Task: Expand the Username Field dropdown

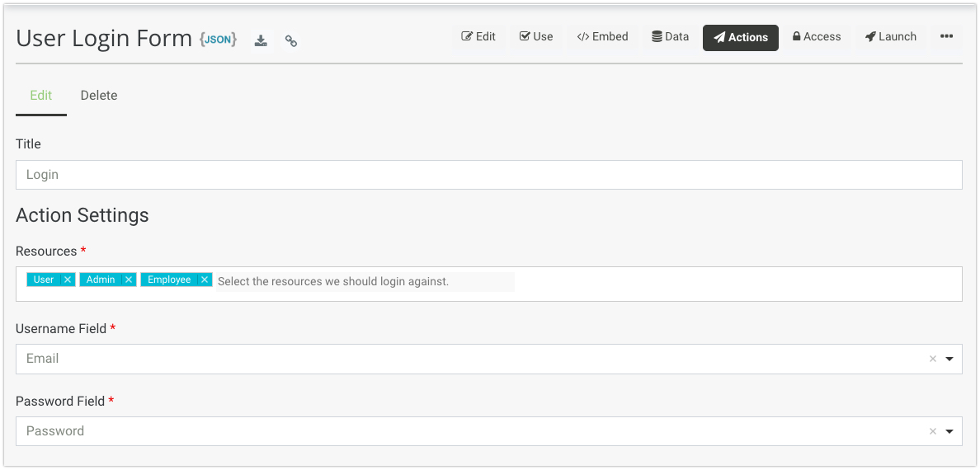Action: [949, 359]
